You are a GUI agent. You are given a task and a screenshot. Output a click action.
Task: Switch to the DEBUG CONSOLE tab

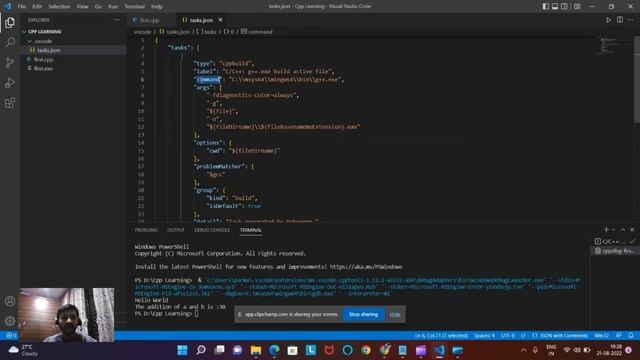[x=212, y=230]
